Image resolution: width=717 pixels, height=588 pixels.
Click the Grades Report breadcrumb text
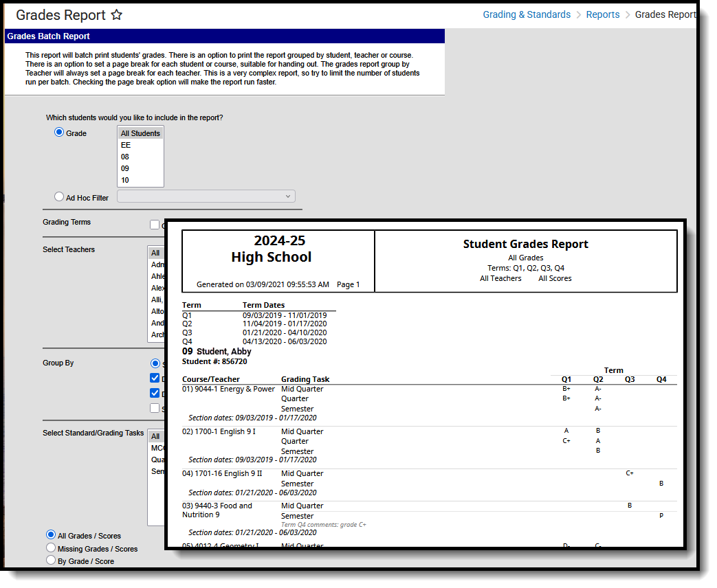click(x=665, y=14)
